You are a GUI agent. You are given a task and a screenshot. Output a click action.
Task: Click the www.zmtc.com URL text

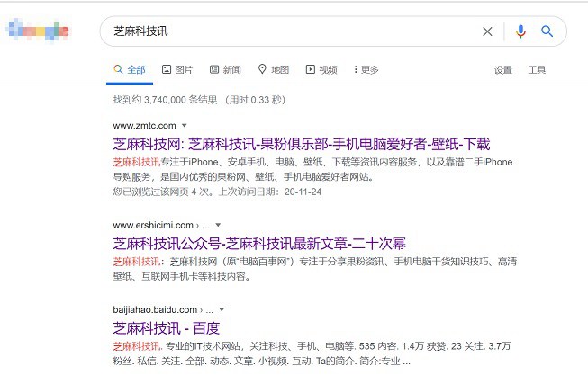tap(144, 126)
